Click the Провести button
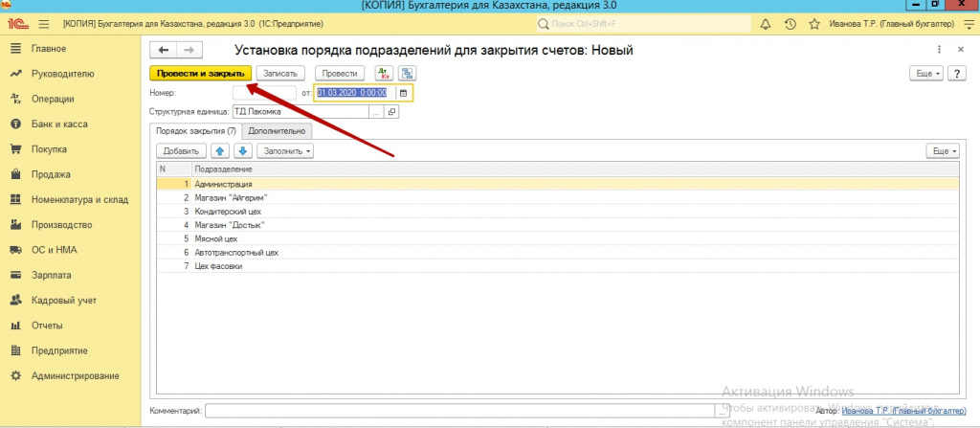This screenshot has width=980, height=428. pyautogui.click(x=340, y=73)
